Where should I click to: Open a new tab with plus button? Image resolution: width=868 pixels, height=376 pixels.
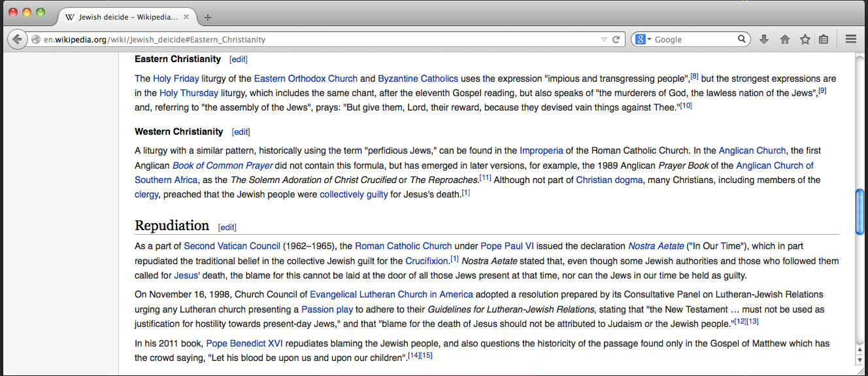point(208,17)
